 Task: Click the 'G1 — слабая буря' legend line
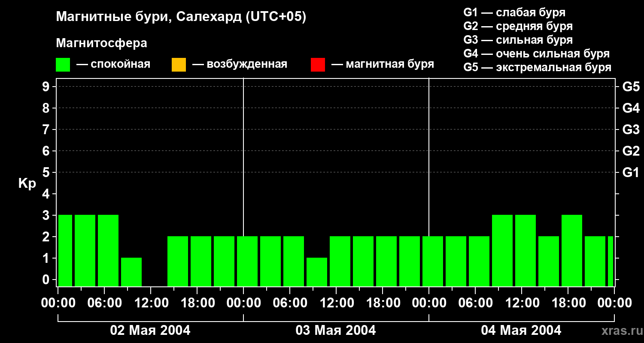pos(514,12)
